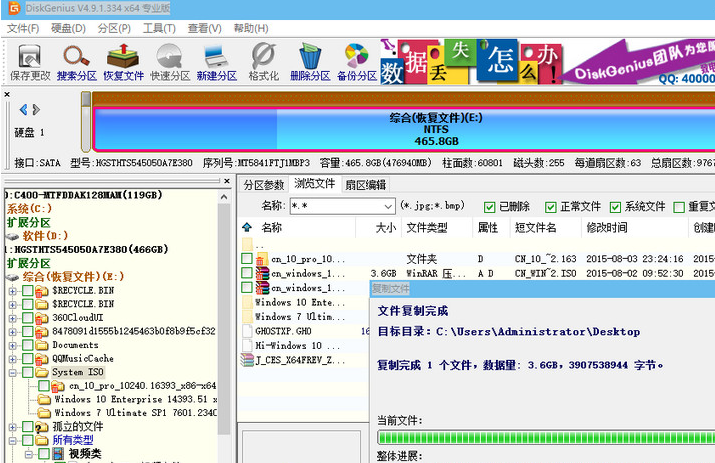
Task: Switch to the 浏览文件 tab
Action: (x=315, y=184)
